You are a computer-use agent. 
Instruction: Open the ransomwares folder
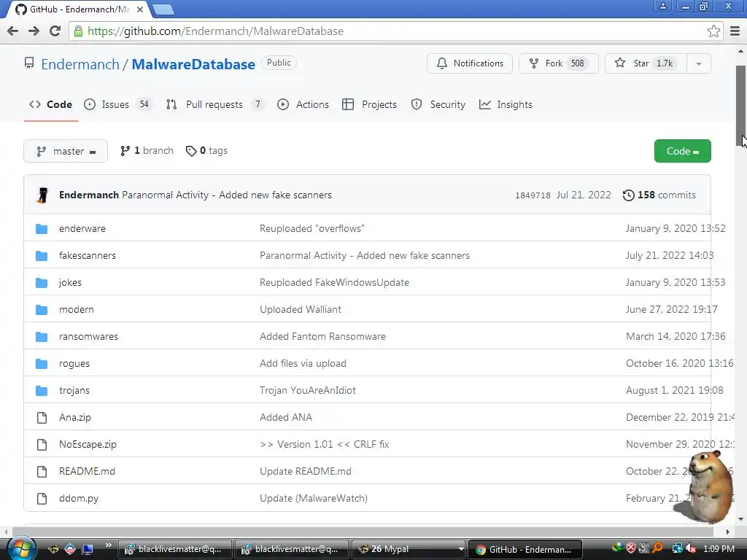(x=88, y=337)
